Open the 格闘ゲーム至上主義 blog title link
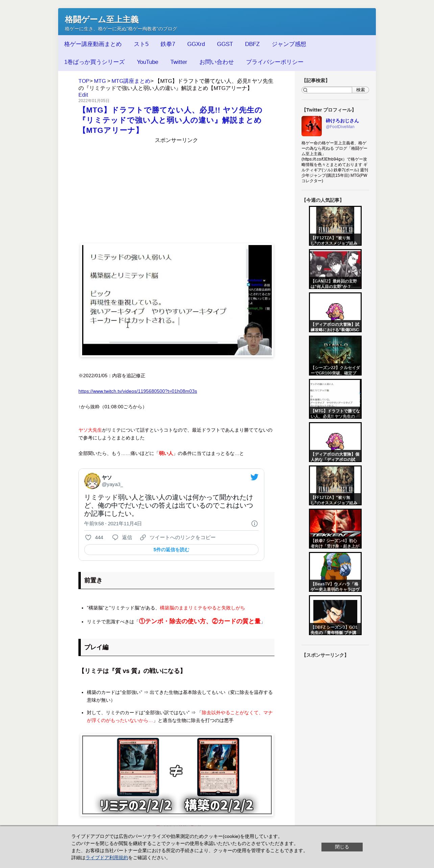Screen dimensions: 434x868 (x=102, y=19)
